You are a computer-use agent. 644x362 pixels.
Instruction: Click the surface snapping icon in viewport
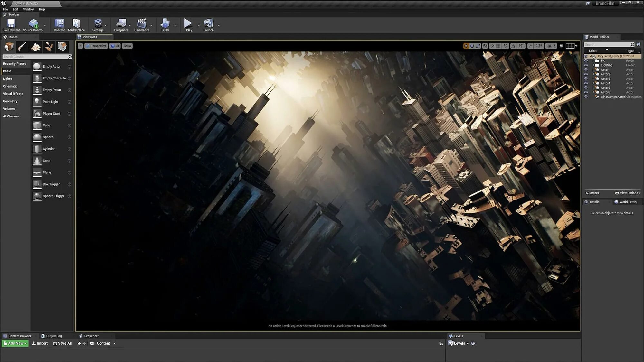pos(492,46)
